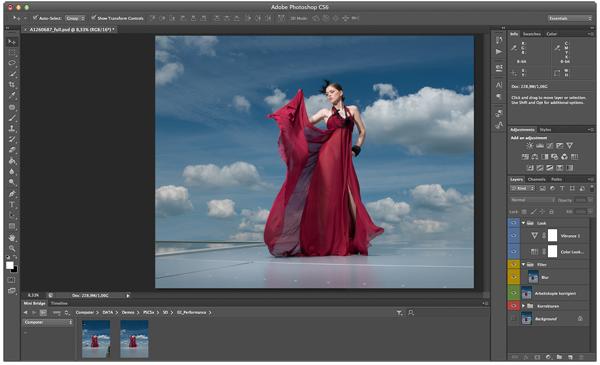Hide the Blur layer
The image size is (600, 365).
[514, 277]
